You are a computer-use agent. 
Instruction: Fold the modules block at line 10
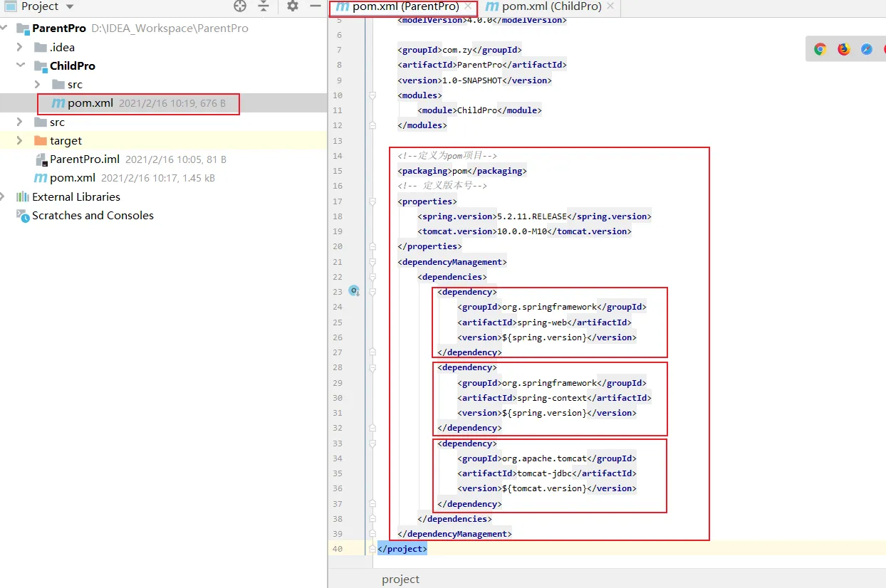(x=372, y=95)
